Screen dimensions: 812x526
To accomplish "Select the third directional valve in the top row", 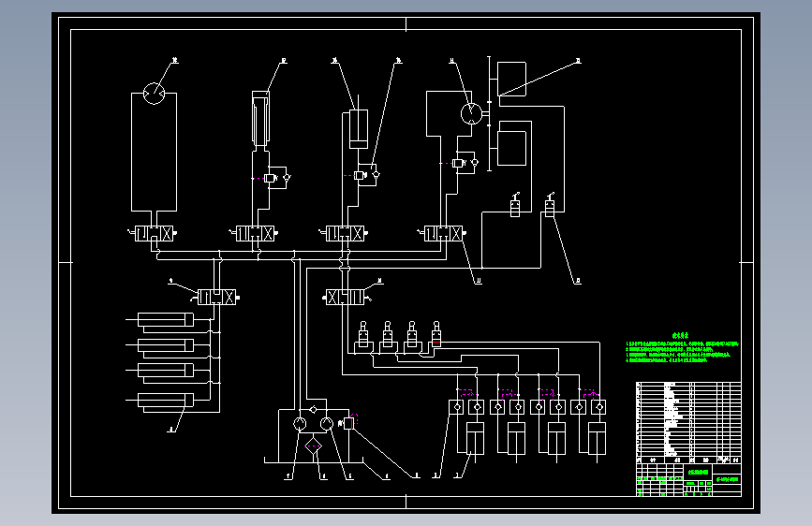I will pyautogui.click(x=345, y=233).
